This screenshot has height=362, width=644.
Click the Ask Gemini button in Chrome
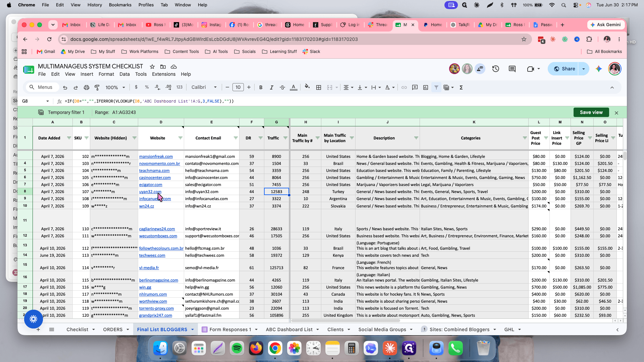coord(606,25)
